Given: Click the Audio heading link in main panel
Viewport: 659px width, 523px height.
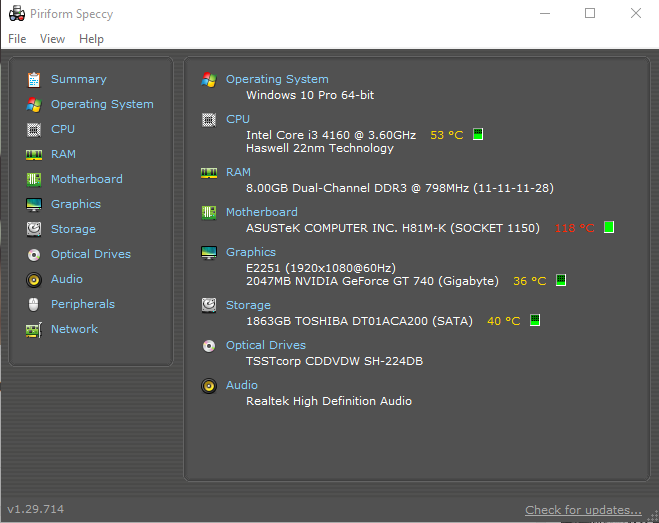Looking at the screenshot, I should click(242, 385).
